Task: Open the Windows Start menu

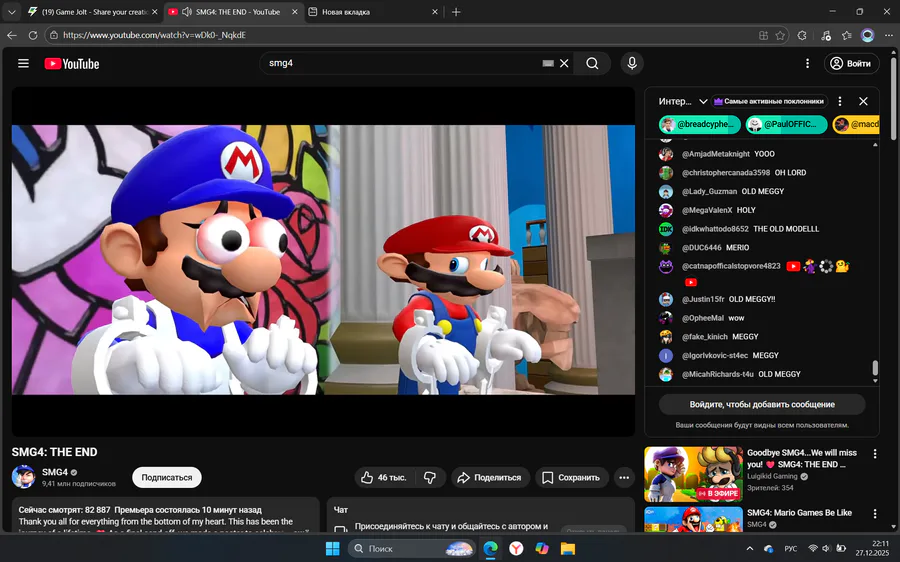Action: pos(332,549)
